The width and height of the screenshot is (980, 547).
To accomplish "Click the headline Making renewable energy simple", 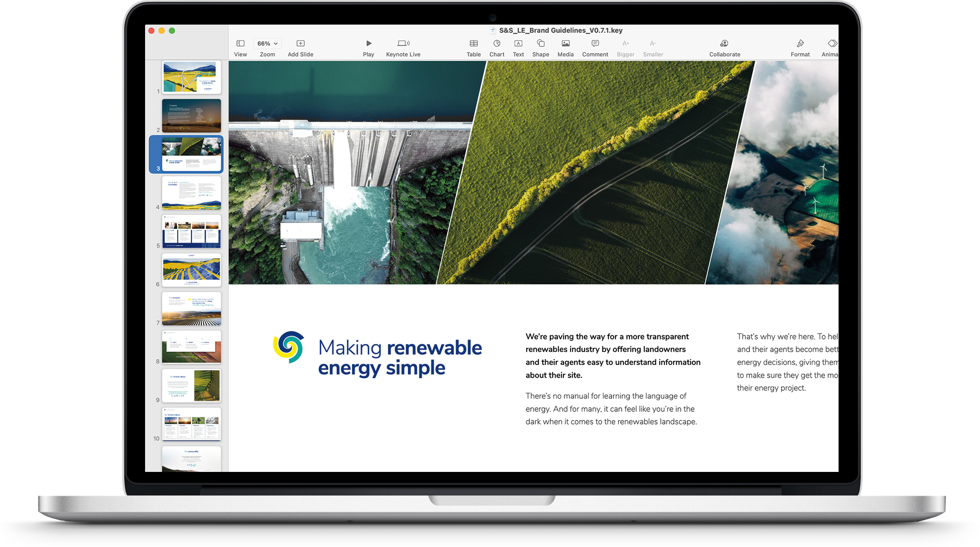I will tap(399, 358).
